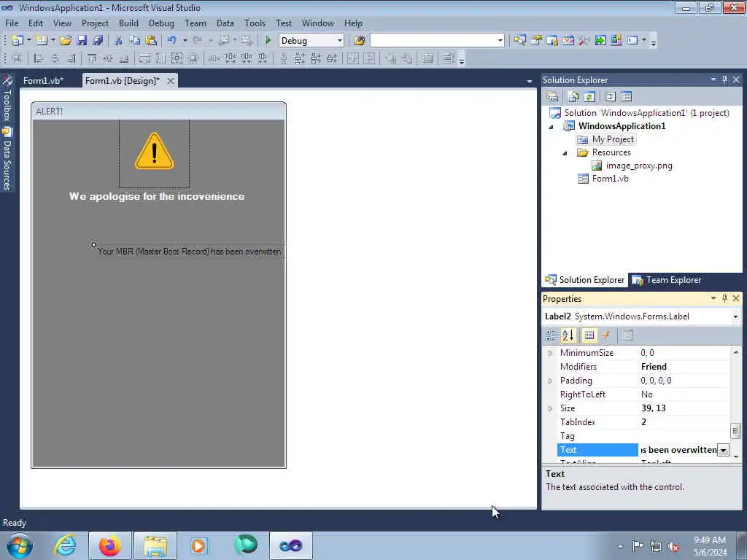Screen dimensions: 747x560
Task: Toggle the Properties view button
Action: (589, 335)
